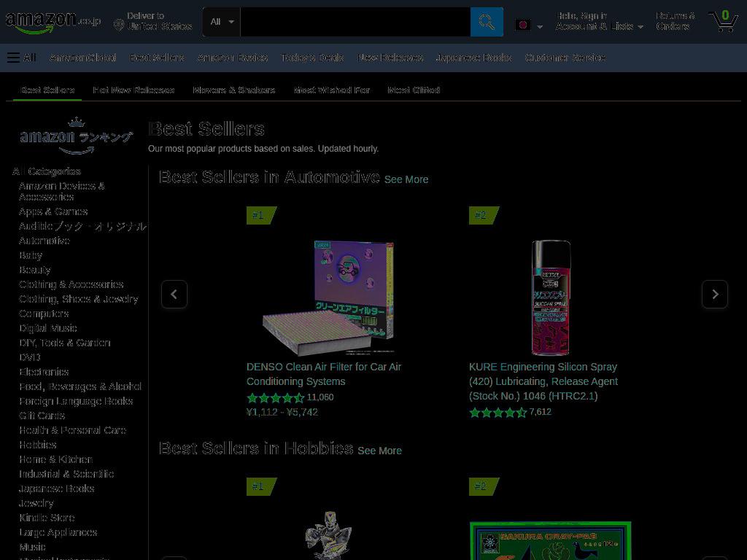The width and height of the screenshot is (747, 560).
Task: Click the DENSO air filter product image
Action: (328, 297)
